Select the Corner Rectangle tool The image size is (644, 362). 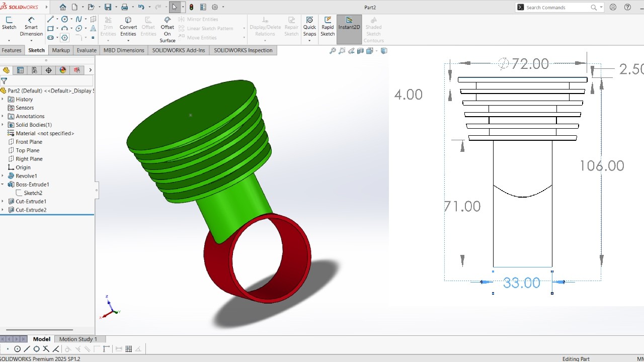[x=50, y=29]
